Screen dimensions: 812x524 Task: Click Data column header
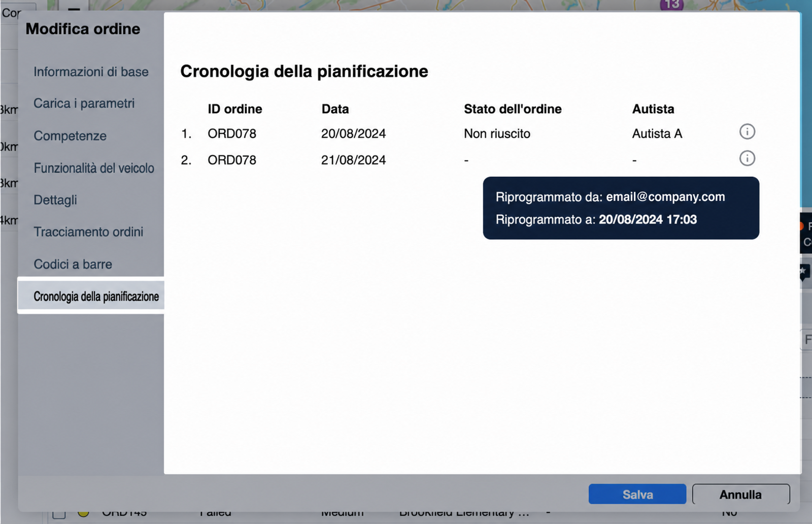[x=335, y=109]
